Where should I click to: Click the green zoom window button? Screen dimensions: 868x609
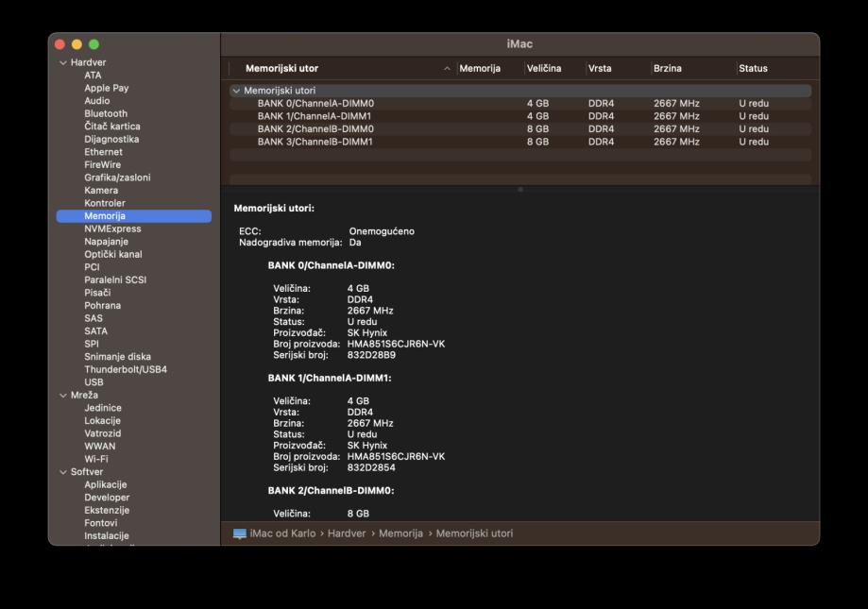tap(94, 44)
